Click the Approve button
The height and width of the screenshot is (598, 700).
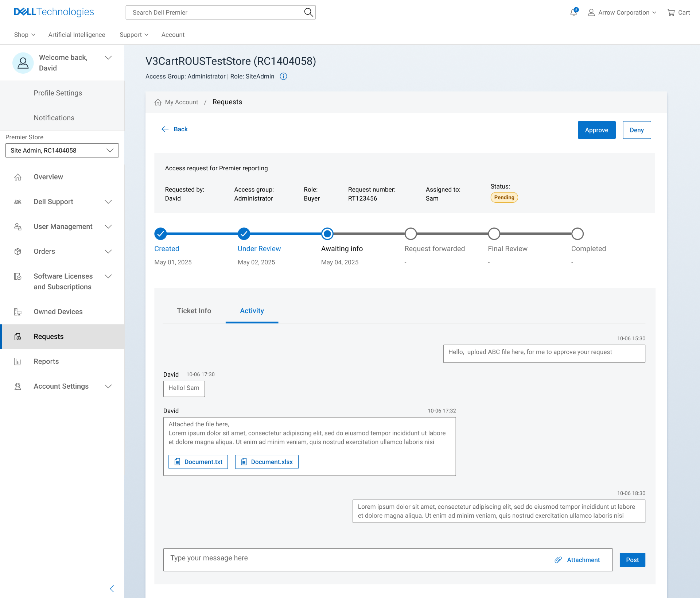point(596,130)
